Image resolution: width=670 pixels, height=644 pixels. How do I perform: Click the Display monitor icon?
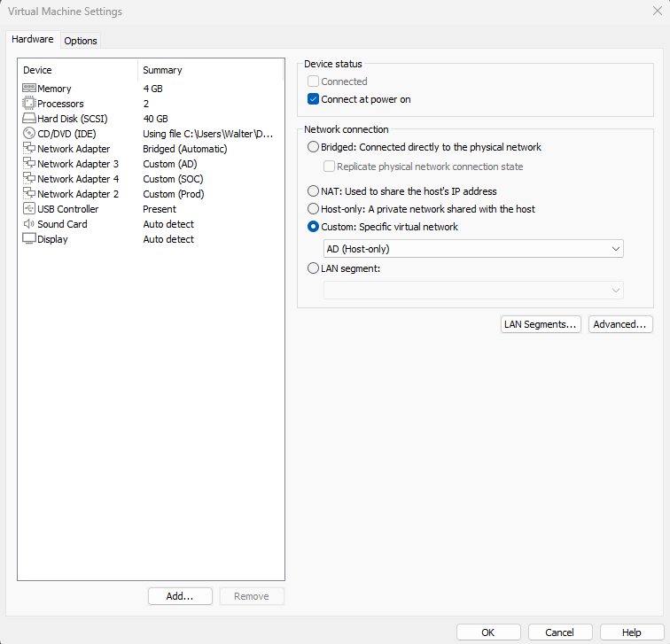click(28, 239)
